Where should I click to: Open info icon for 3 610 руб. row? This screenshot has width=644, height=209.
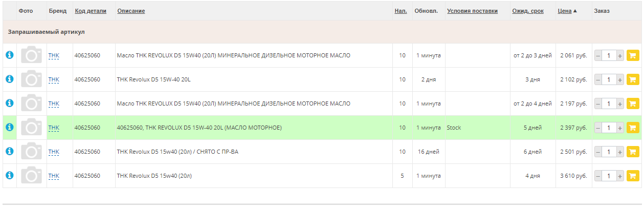(9, 175)
